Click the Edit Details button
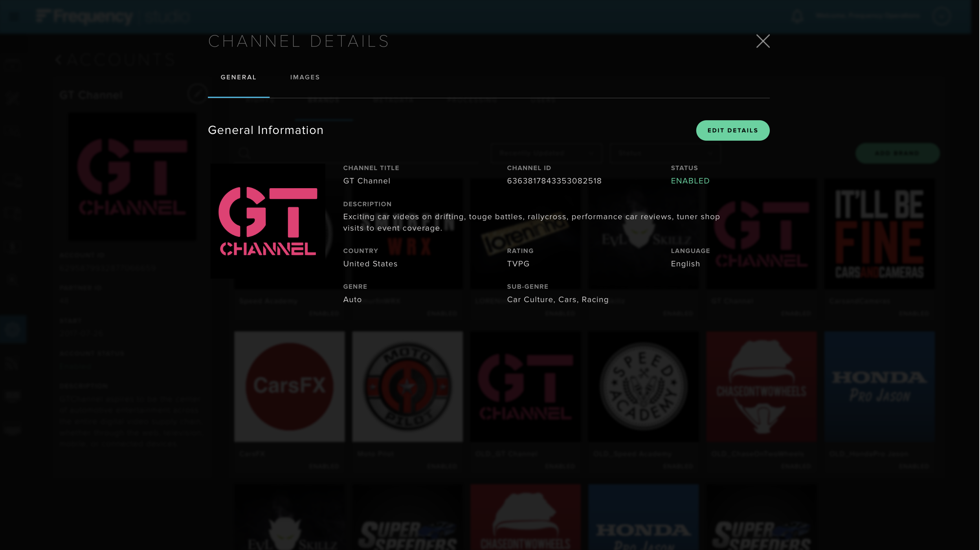Image resolution: width=980 pixels, height=550 pixels. pos(732,130)
